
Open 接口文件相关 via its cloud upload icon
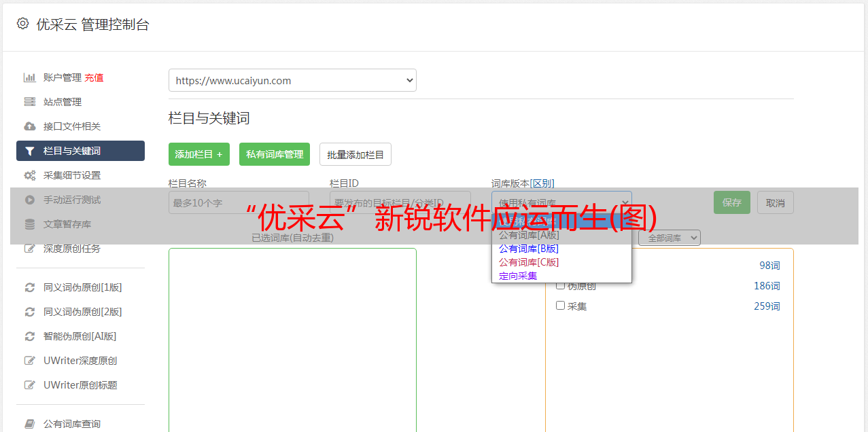30,126
